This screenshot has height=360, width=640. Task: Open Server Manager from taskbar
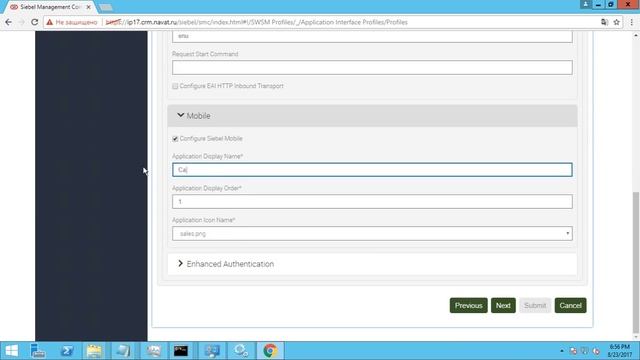38,351
